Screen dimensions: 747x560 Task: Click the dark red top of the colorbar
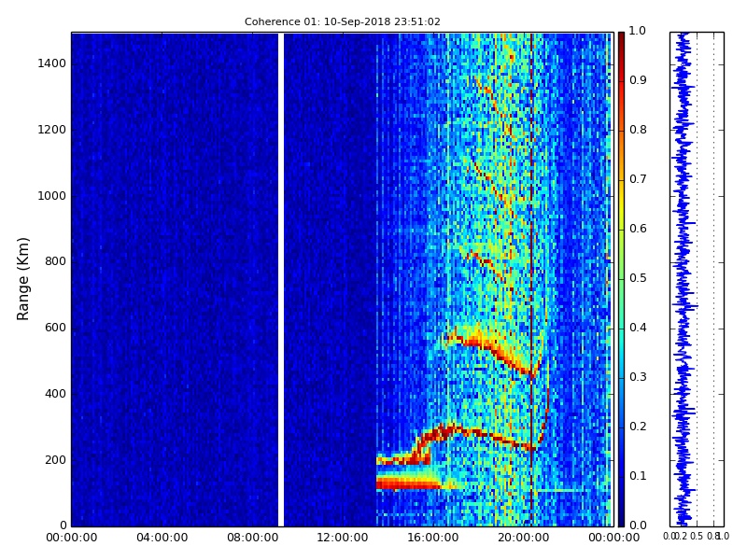click(x=621, y=40)
